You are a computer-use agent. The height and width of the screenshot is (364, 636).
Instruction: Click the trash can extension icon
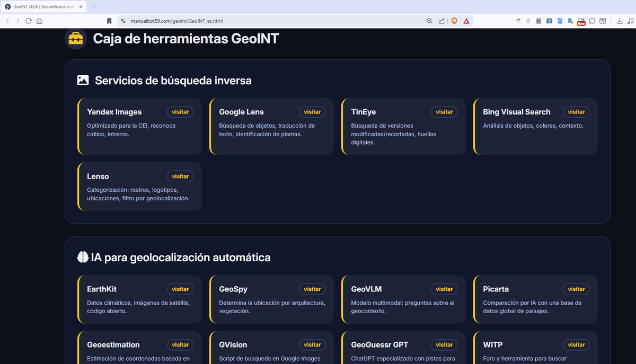pyautogui.click(x=538, y=21)
